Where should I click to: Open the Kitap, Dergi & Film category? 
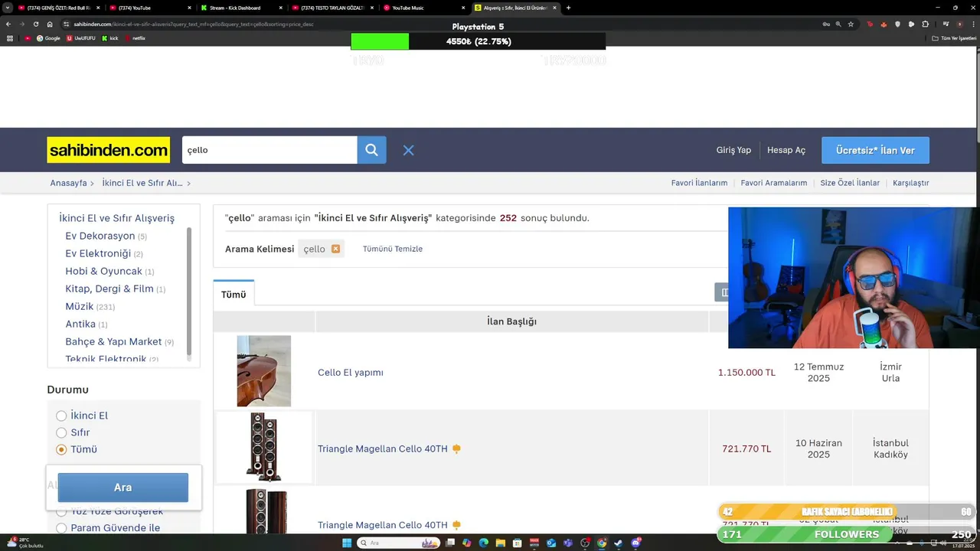[109, 289]
